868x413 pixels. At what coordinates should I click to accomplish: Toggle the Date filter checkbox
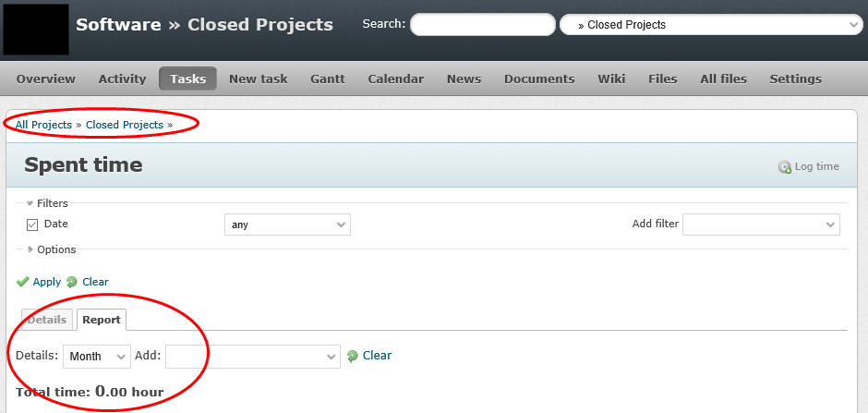pyautogui.click(x=32, y=225)
